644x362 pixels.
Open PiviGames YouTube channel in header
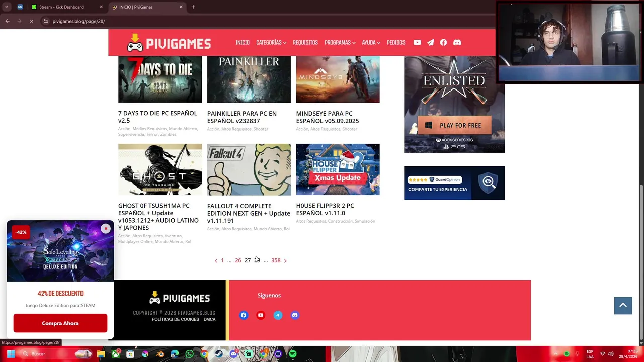point(417,43)
